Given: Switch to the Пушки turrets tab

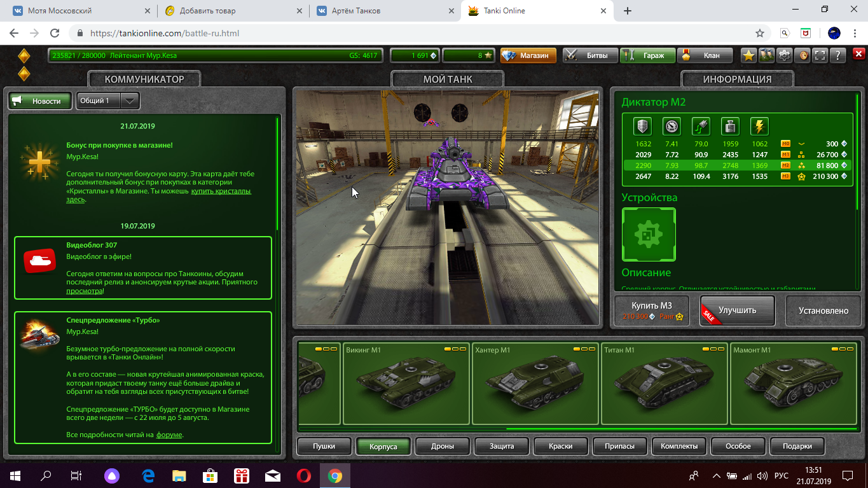Looking at the screenshot, I should [x=324, y=446].
